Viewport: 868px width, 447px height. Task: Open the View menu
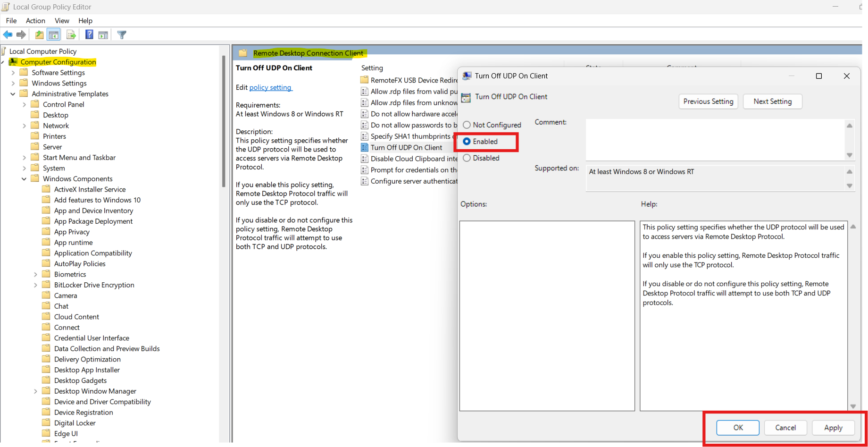coord(62,20)
